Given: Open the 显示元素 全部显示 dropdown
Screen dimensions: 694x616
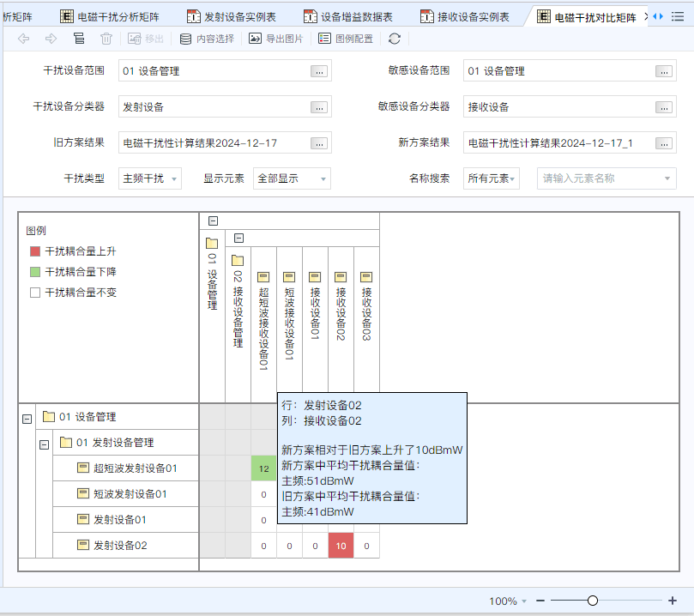Looking at the screenshot, I should click(x=293, y=178).
